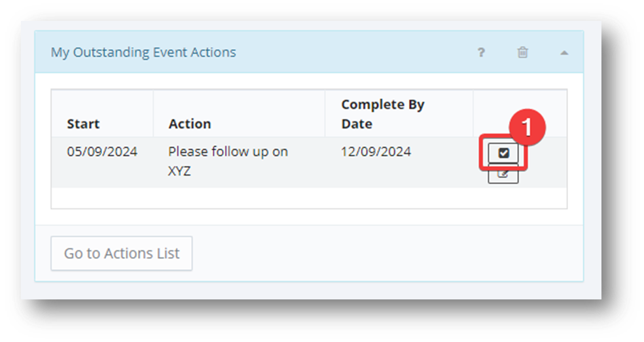Screen dimensions: 644x342
Task: Select the 05/09/2024 start date cell
Action: [x=102, y=151]
